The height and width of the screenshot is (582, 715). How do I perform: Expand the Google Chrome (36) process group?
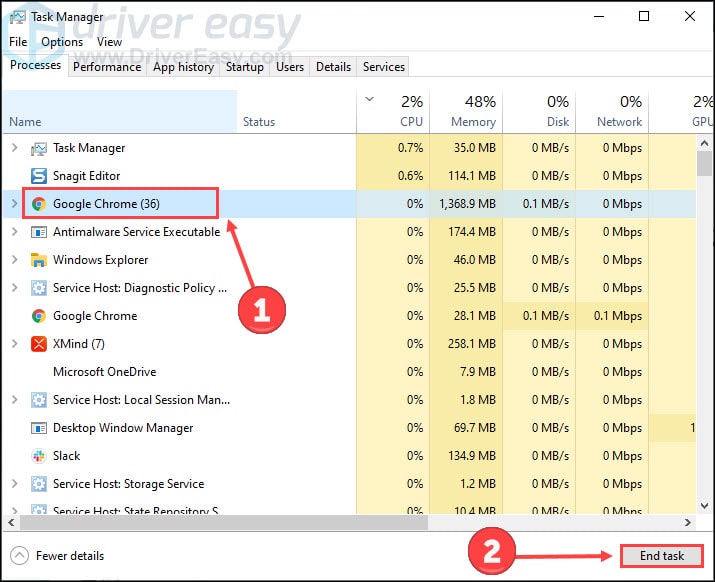tap(14, 204)
